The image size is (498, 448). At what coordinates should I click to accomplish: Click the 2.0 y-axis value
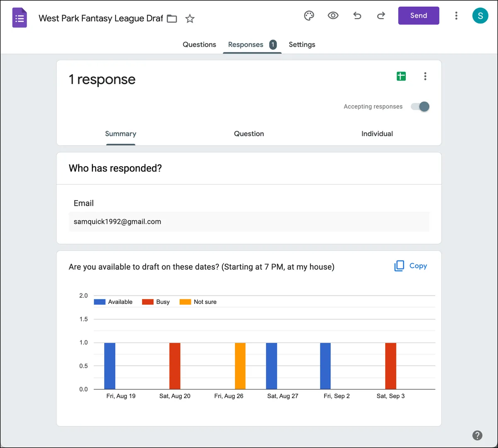pyautogui.click(x=83, y=296)
